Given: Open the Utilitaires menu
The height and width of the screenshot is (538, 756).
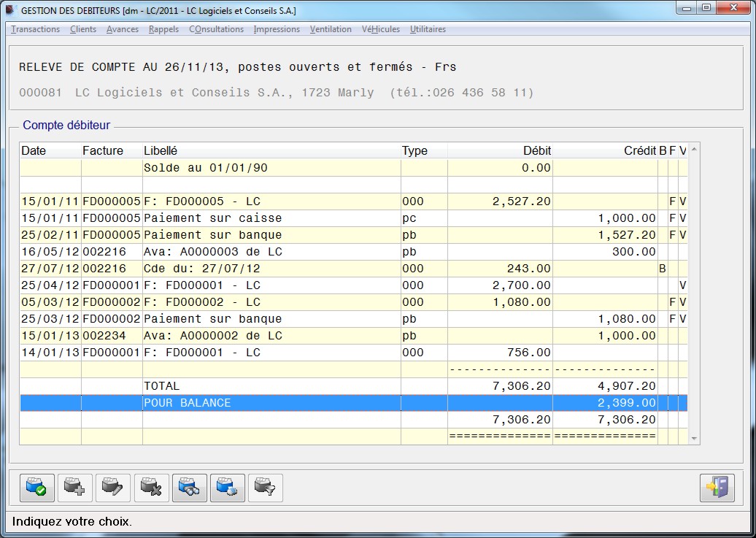Looking at the screenshot, I should point(428,29).
